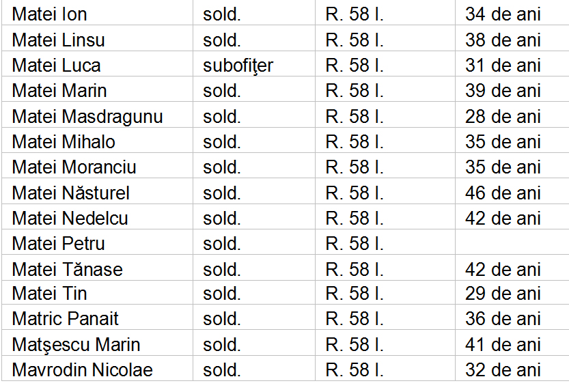Select the "Matei Tănase" name cell
569x392 pixels.
tap(68, 269)
